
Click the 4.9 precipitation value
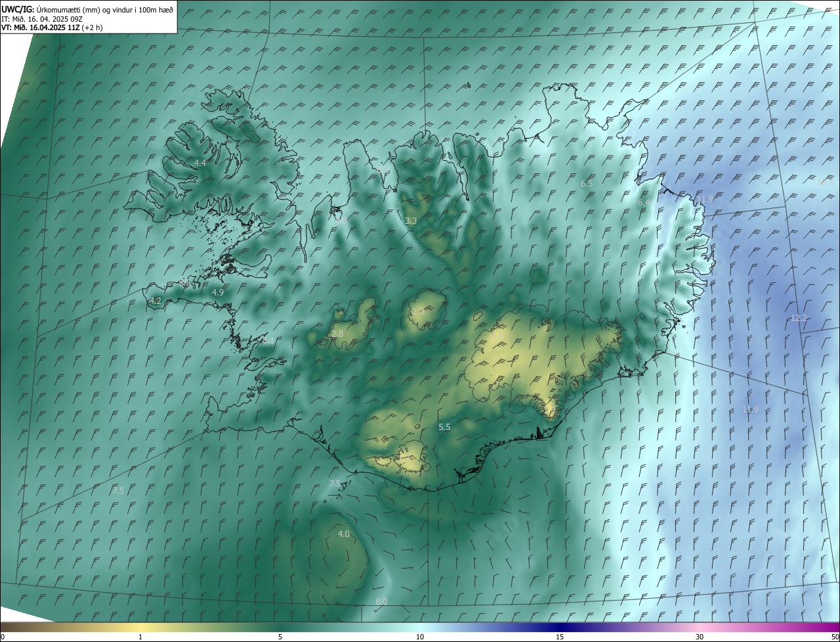tap(218, 292)
